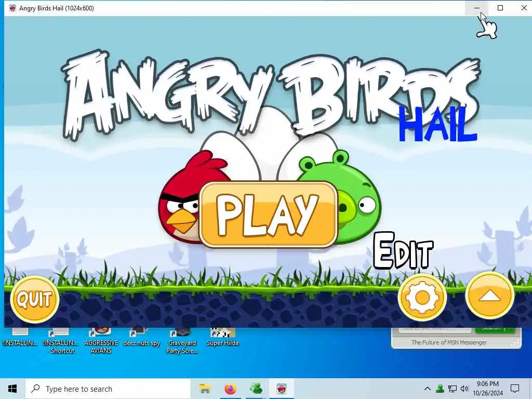Minimize the Angry Birds Hail window
This screenshot has height=399, width=532.
click(x=477, y=8)
